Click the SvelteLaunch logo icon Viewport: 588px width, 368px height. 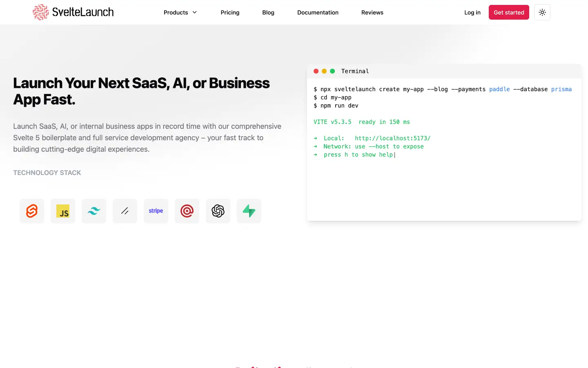coord(41,12)
